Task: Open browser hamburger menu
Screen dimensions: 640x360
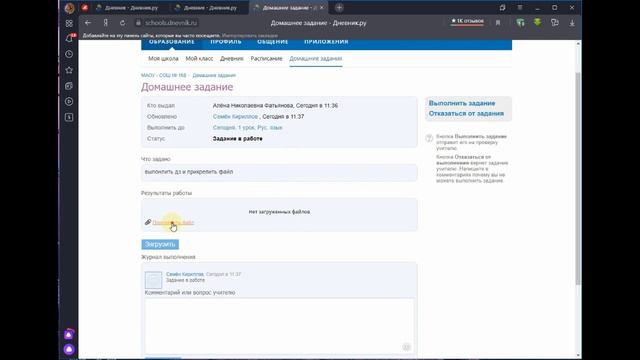Action: coord(520,7)
